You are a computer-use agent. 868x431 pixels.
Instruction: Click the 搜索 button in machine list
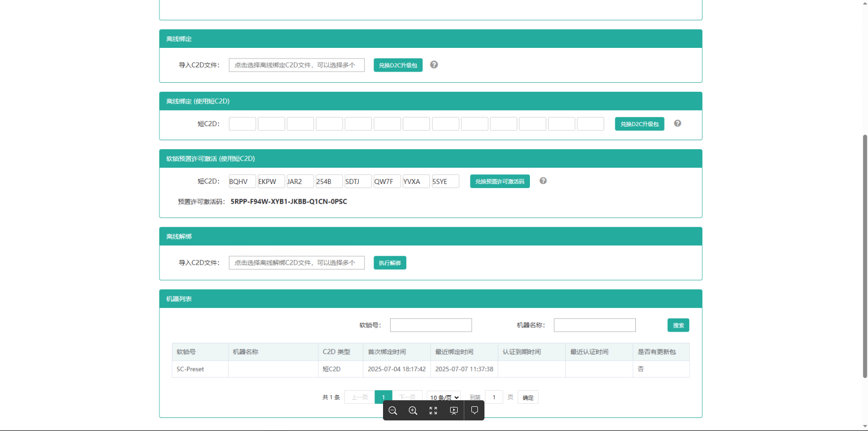678,325
